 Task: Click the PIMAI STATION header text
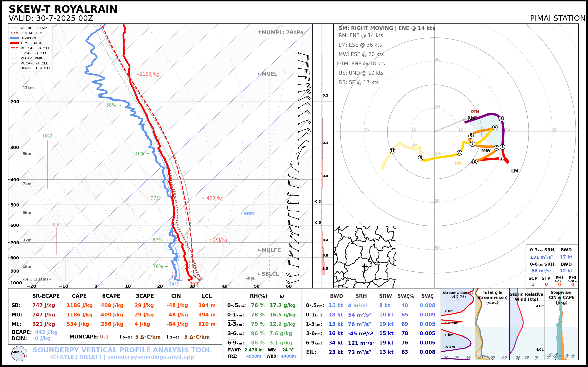(557, 18)
